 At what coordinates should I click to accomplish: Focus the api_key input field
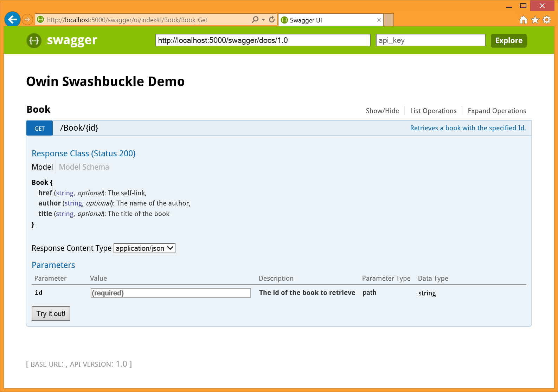point(430,40)
